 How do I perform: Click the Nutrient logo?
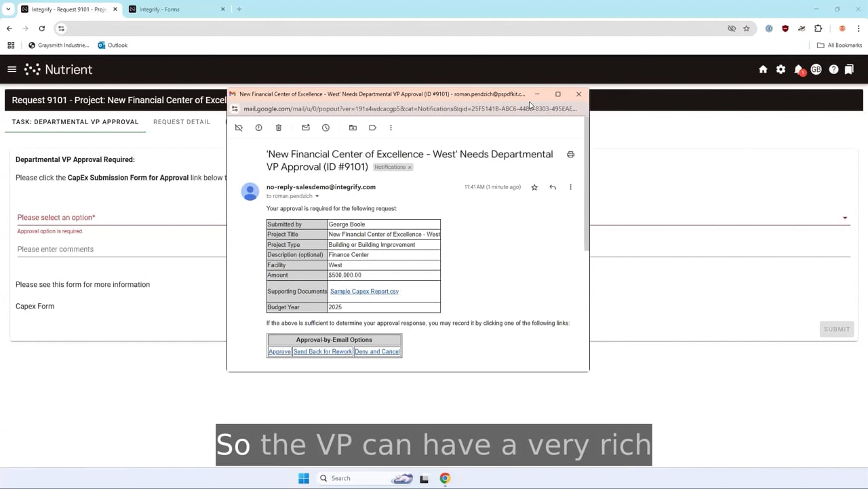tap(58, 69)
